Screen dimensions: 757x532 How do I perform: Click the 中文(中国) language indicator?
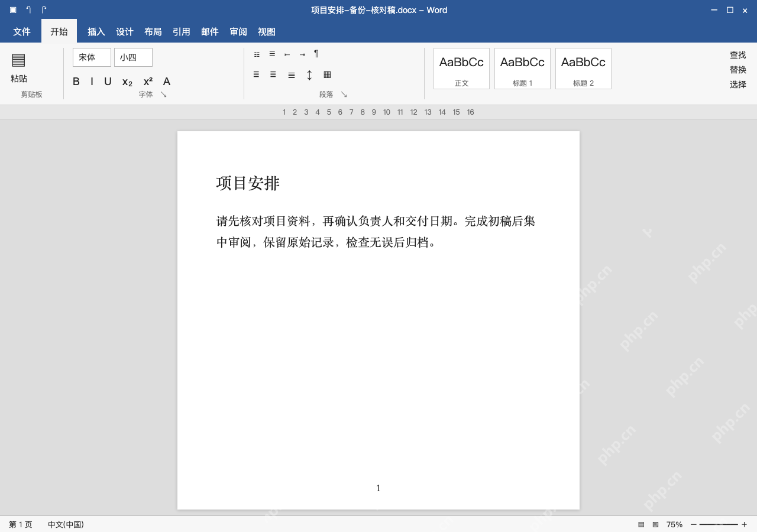[66, 524]
